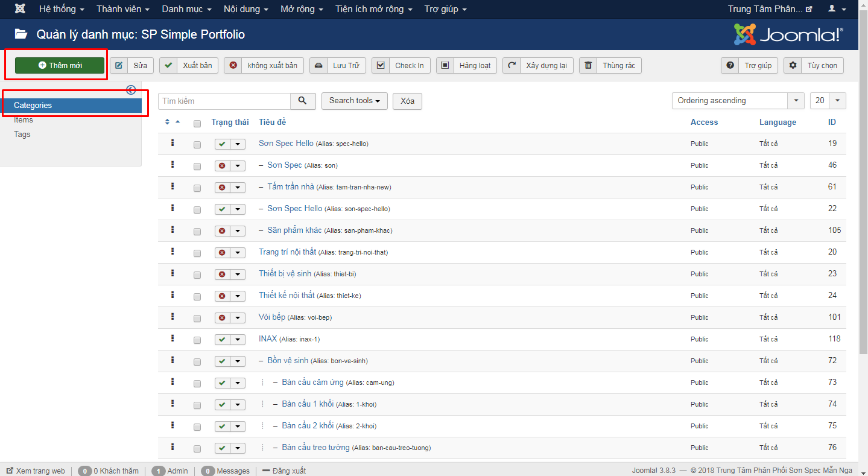Image resolution: width=868 pixels, height=476 pixels.
Task: Click the Thùng rác trash button
Action: click(610, 65)
